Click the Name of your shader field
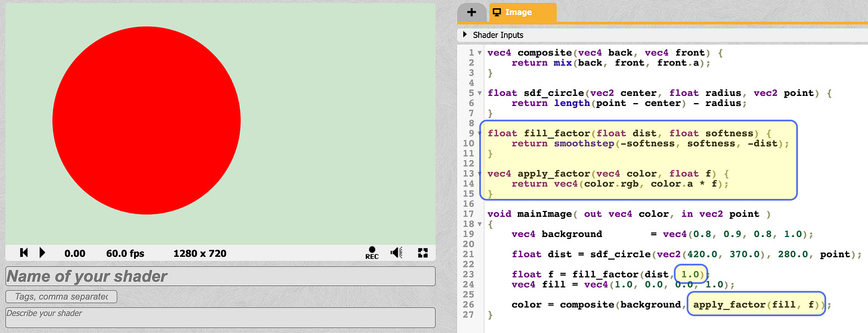Screen dimensions: 868x333 [221, 276]
